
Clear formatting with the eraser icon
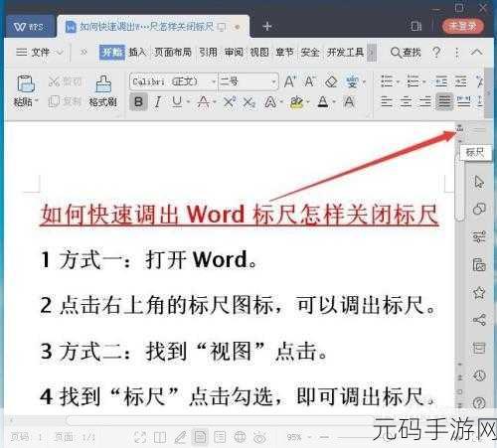tap(331, 81)
